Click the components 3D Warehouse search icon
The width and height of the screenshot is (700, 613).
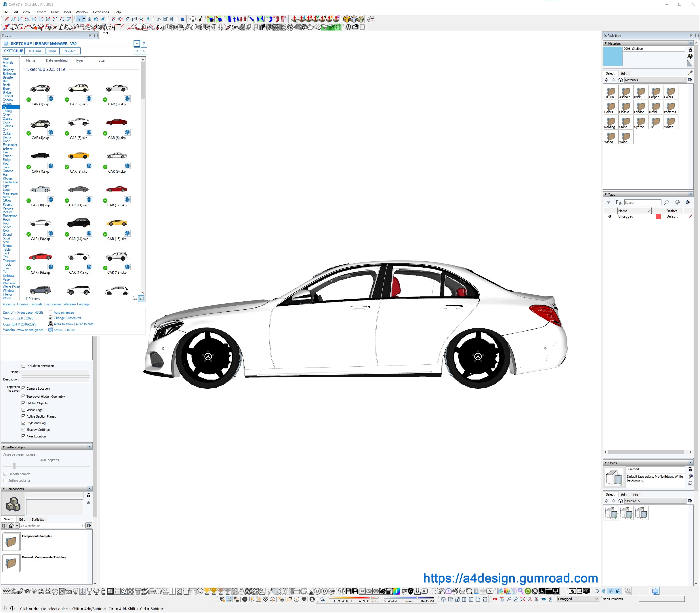[x=83, y=526]
